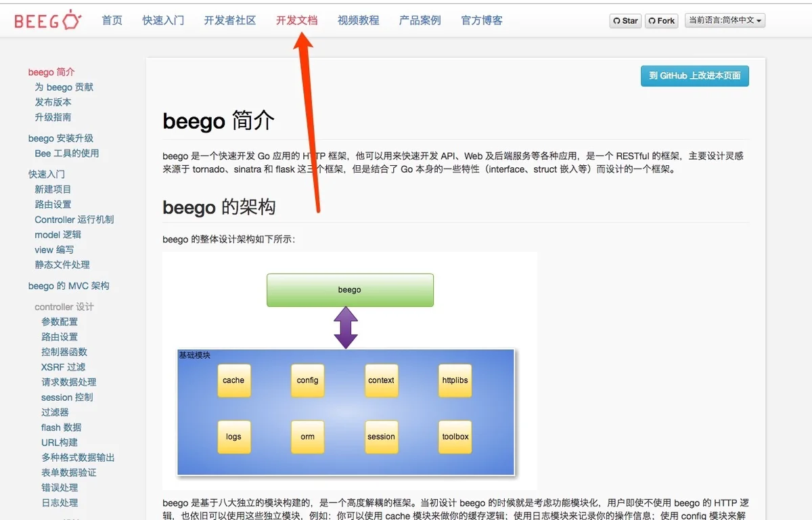Viewport: 812px width, 520px height.
Task: Click the 基础模块 label in diagram
Action: (x=194, y=355)
